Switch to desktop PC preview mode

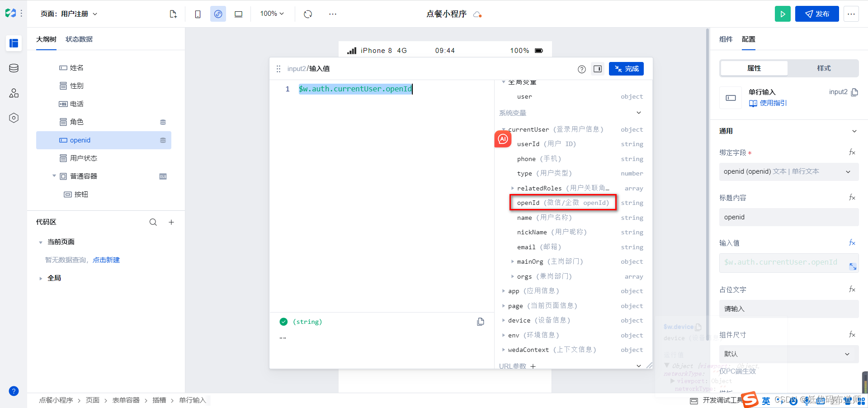pos(238,14)
